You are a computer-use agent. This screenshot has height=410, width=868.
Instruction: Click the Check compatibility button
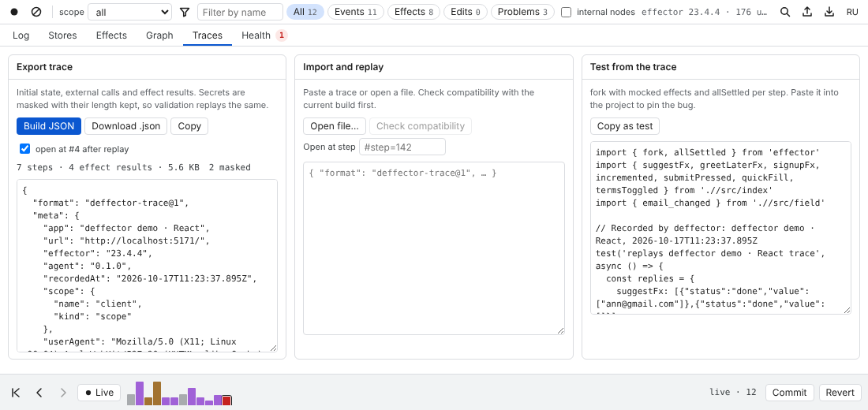(x=421, y=126)
